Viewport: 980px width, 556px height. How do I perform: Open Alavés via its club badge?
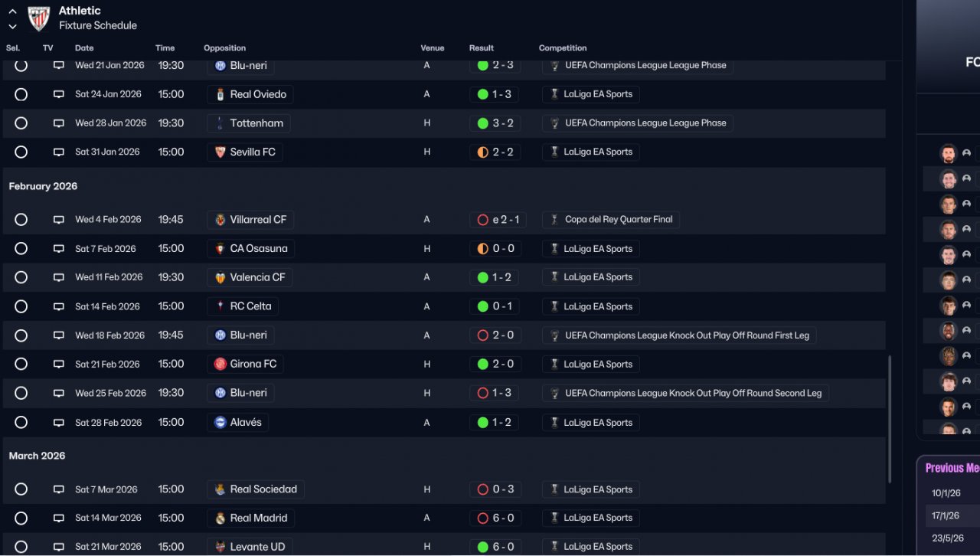(x=220, y=423)
